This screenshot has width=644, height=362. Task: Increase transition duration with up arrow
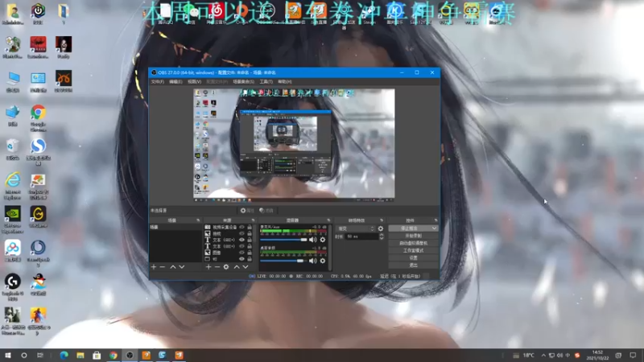[382, 235]
